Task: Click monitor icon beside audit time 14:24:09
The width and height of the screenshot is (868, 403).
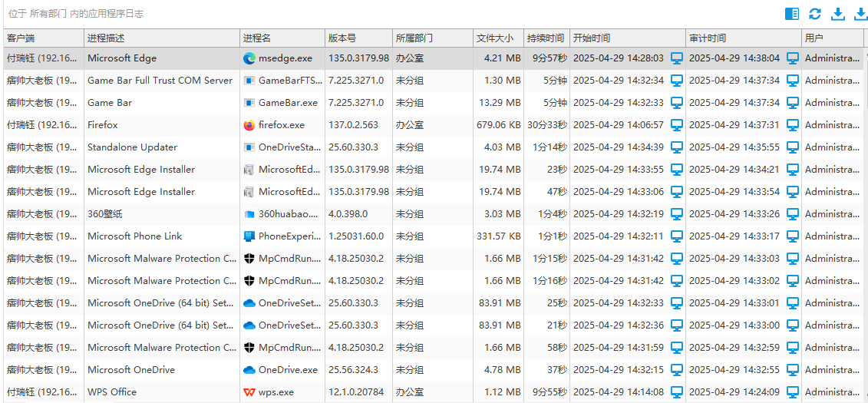Action: (x=793, y=392)
